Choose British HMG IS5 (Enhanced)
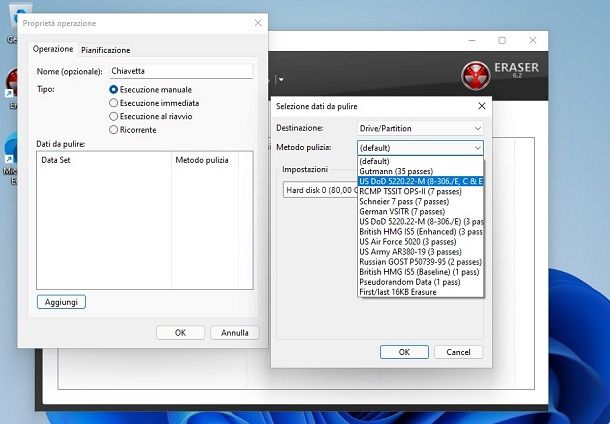 pyautogui.click(x=420, y=232)
